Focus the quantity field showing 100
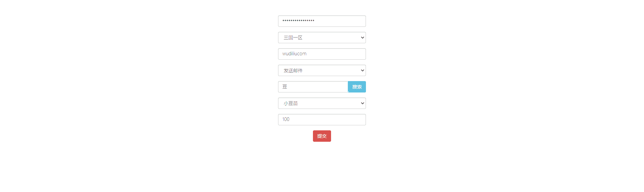The width and height of the screenshot is (644, 192). (x=322, y=120)
